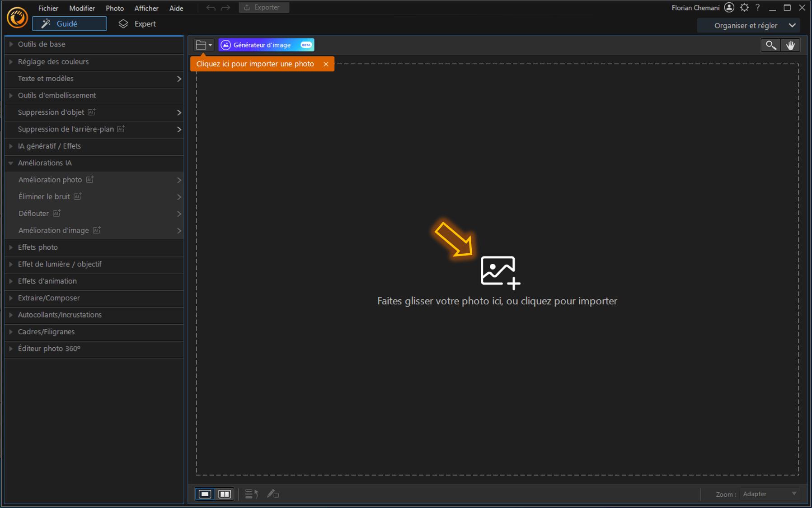Screen dimensions: 812x508
Task: Enable the side-by-side compare view
Action: click(x=225, y=494)
